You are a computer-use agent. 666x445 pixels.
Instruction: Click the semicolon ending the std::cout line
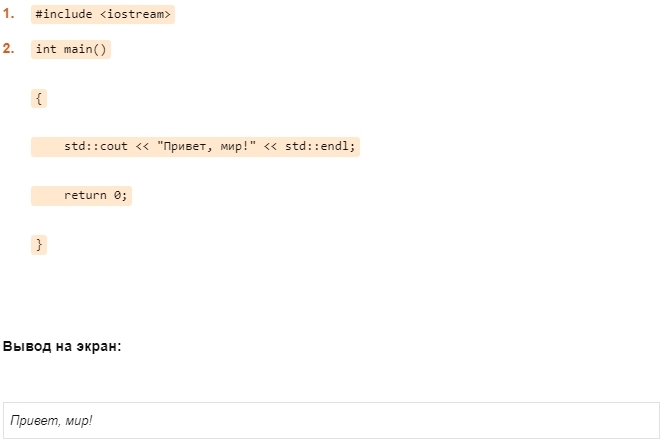pyautogui.click(x=353, y=146)
